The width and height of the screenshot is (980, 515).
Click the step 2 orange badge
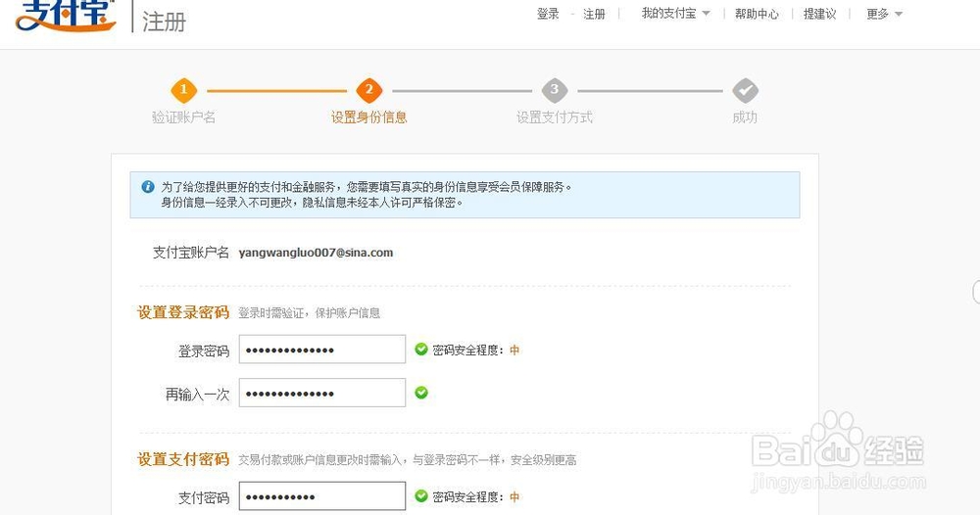[368, 90]
